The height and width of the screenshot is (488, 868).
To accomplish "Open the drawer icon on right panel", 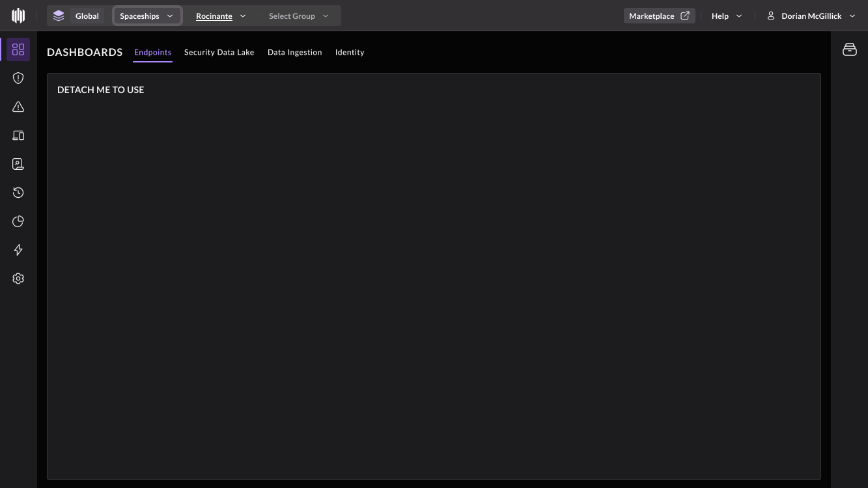I will (x=849, y=49).
